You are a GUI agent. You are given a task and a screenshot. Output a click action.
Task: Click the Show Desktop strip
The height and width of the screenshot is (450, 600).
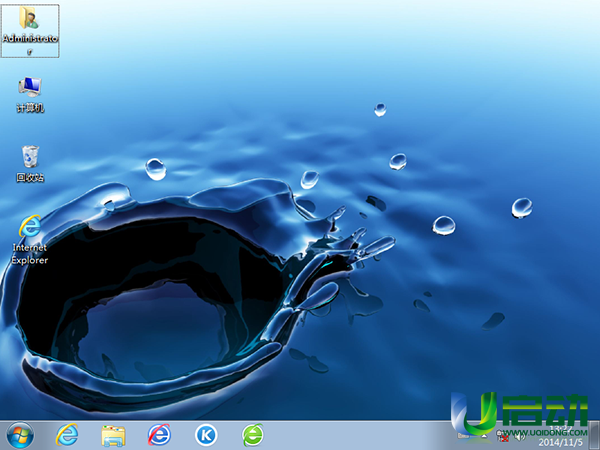[x=596, y=435]
